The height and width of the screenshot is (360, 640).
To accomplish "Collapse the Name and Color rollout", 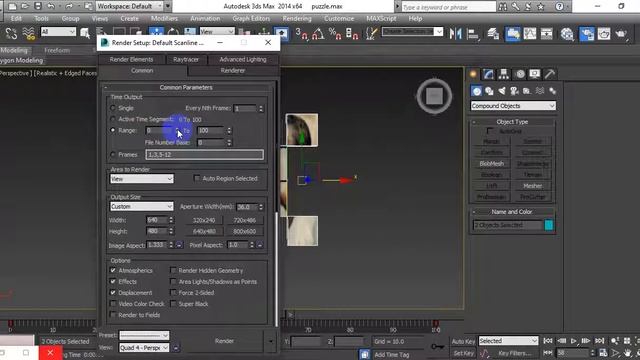I will pos(513,212).
